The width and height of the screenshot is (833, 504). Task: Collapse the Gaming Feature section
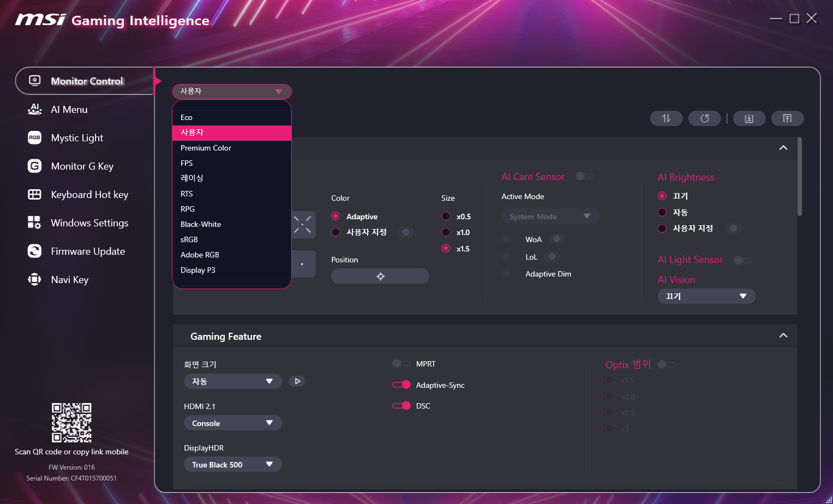click(783, 336)
